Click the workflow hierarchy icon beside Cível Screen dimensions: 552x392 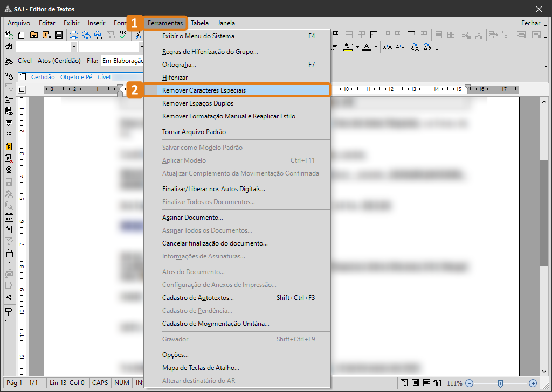point(9,61)
